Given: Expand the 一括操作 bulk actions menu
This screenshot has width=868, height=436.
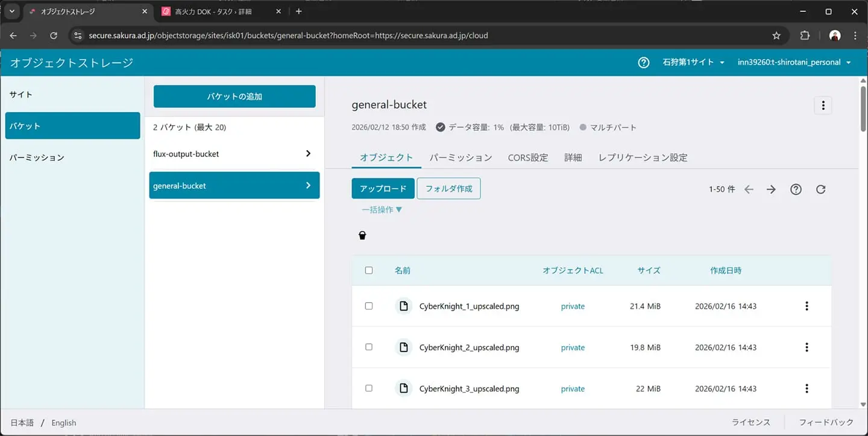Looking at the screenshot, I should click(382, 210).
